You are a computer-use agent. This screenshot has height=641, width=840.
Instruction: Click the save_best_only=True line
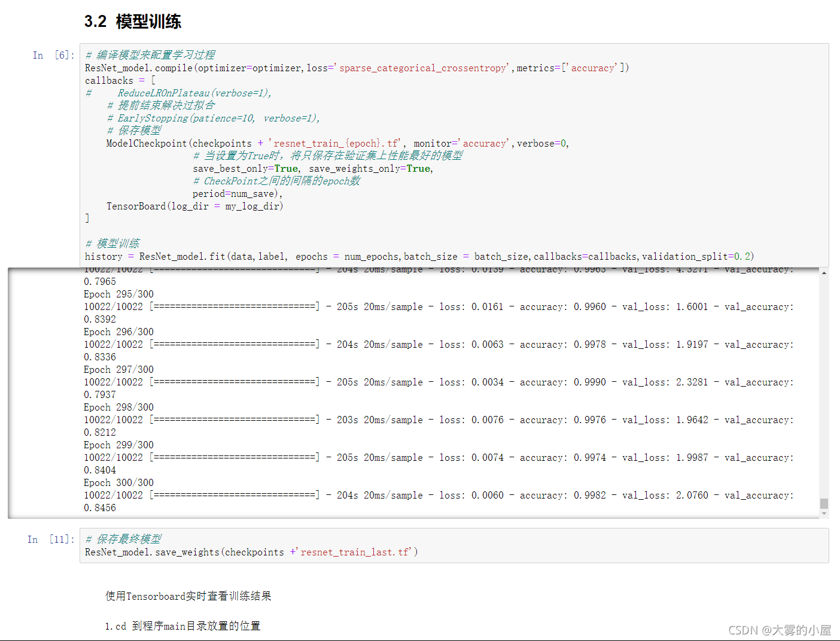[312, 169]
